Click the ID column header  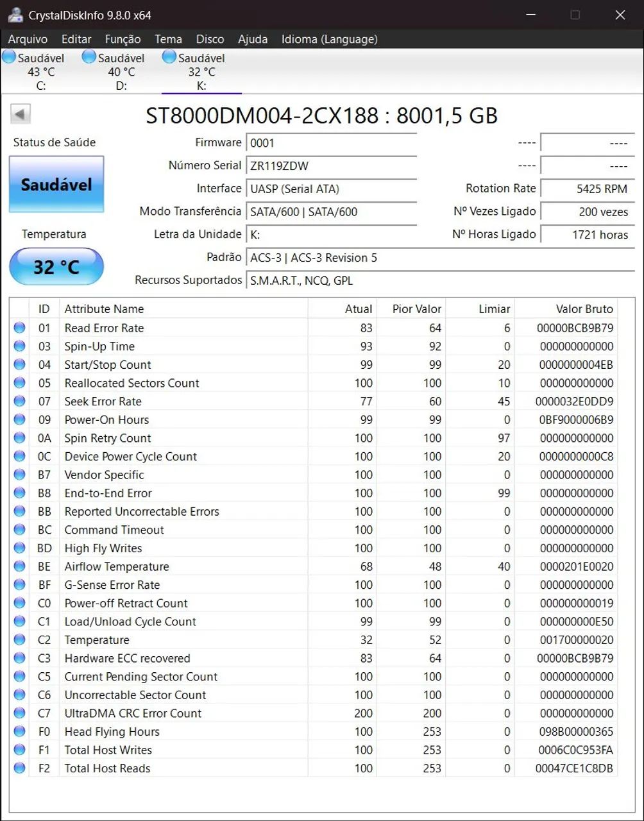(x=44, y=309)
